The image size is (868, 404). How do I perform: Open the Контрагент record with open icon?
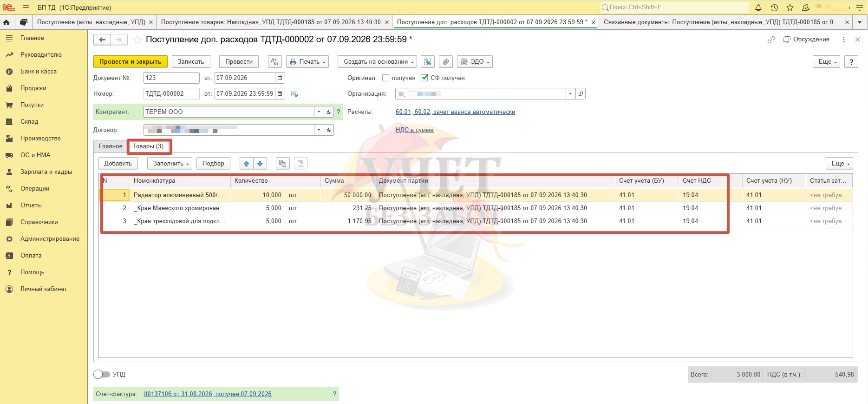(x=329, y=112)
